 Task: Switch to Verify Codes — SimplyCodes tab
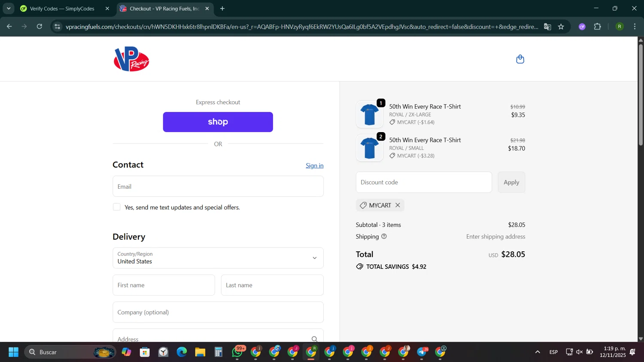[x=62, y=9]
